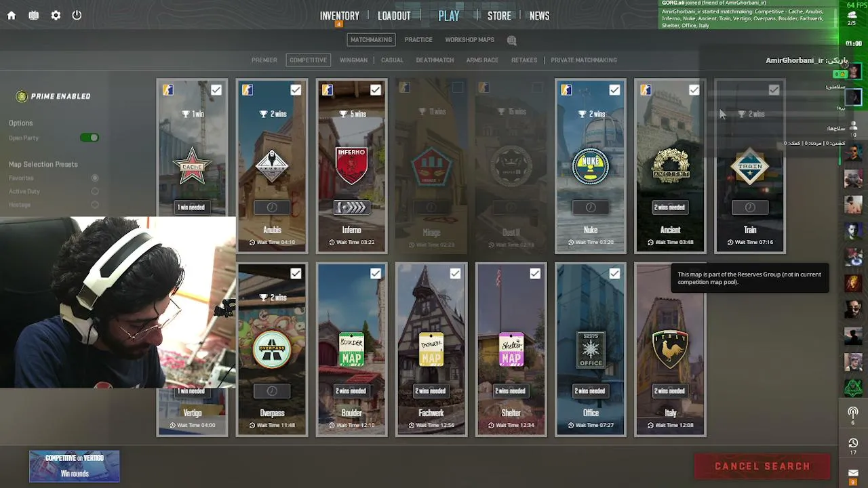Select the Retakes game mode

point(524,60)
